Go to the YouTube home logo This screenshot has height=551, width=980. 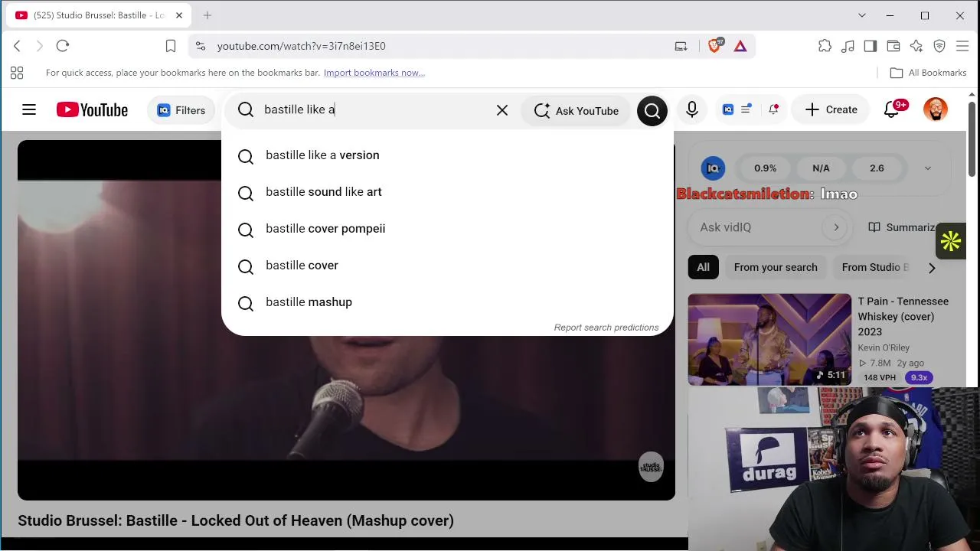92,110
